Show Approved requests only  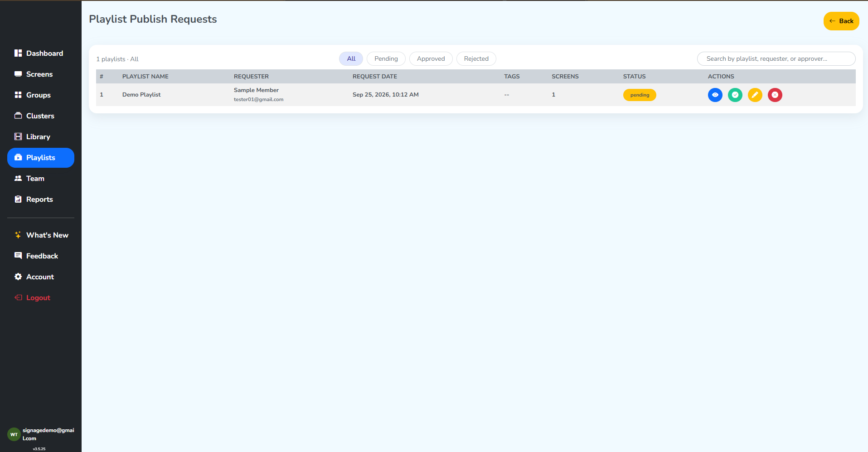click(x=431, y=58)
